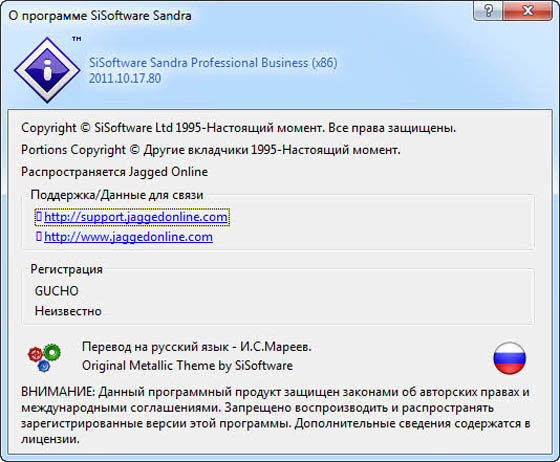This screenshot has width=560, height=462.
Task: Click the small icon before support link
Action: pyautogui.click(x=39, y=216)
